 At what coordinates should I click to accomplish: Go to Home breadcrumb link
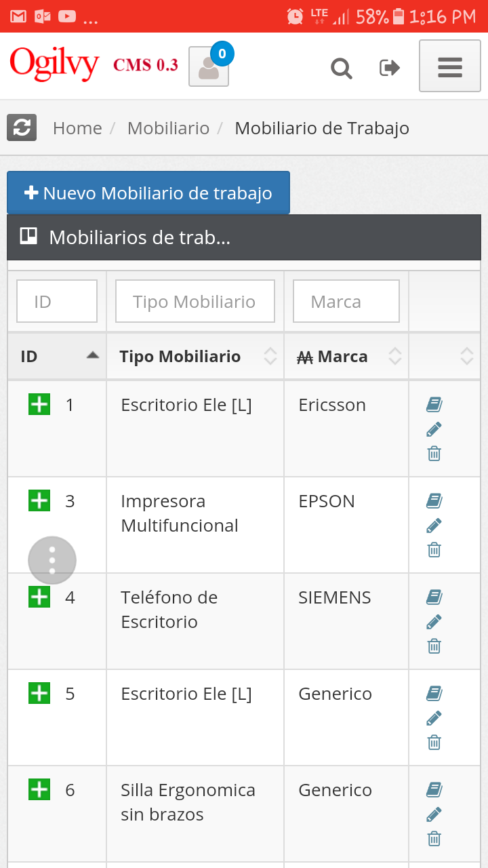click(x=77, y=128)
